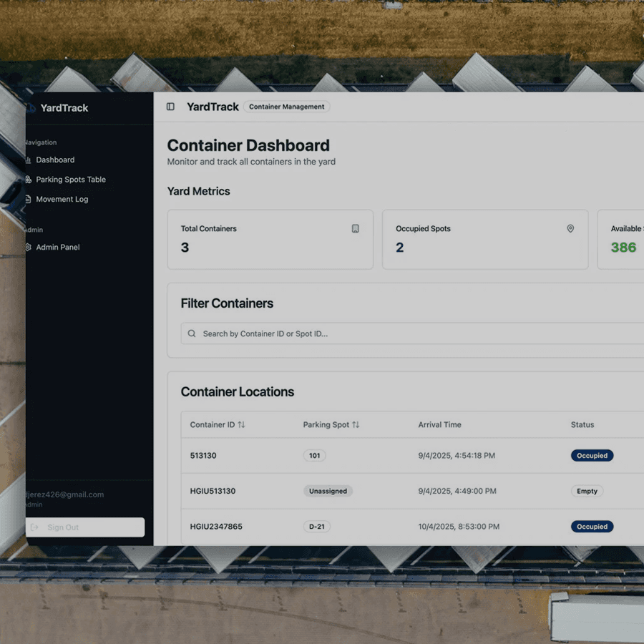
Task: Click the parking spot 101 badge
Action: 315,456
